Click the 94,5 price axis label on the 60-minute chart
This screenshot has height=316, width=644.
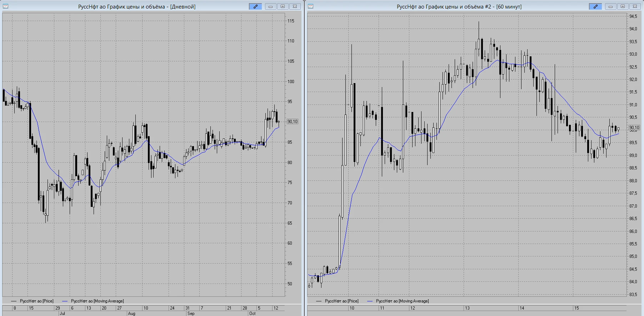[633, 16]
